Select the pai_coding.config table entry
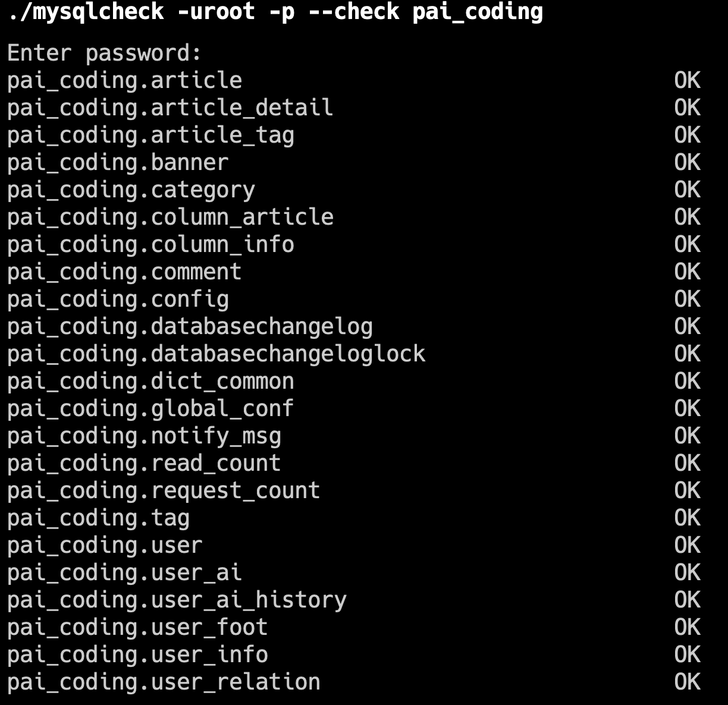Screen dimensions: 728x705 pos(118,299)
